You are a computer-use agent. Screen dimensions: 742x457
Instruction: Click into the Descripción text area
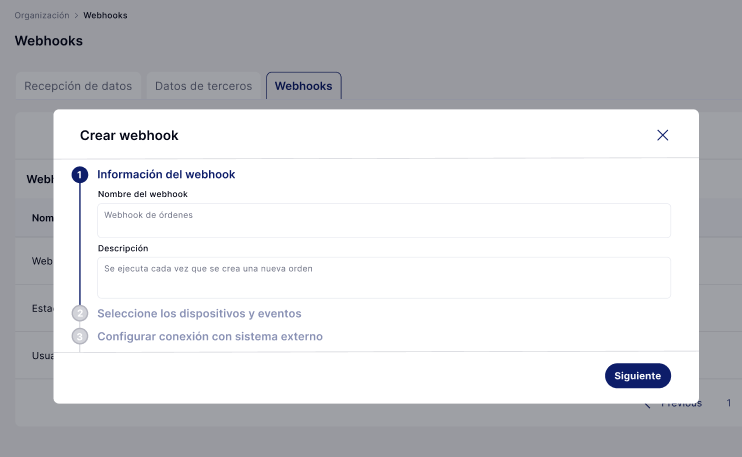[x=384, y=277]
